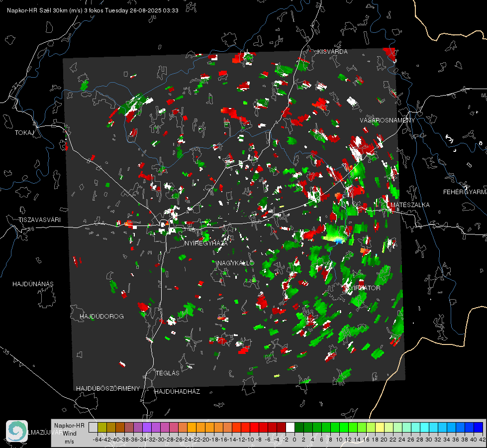Click the NYÍRBÁTOR label
This screenshot has width=487, height=448.
(x=362, y=288)
